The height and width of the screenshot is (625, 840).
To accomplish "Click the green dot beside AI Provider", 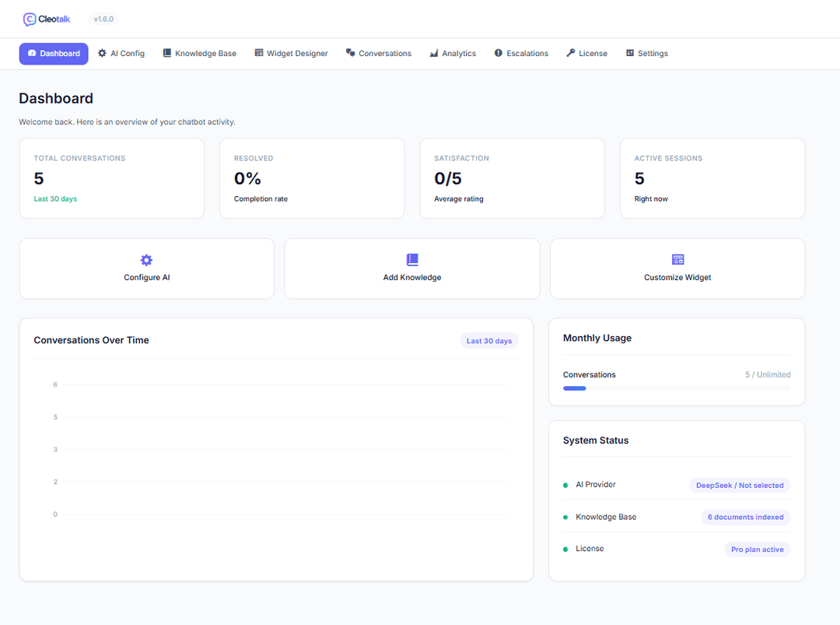I will (565, 485).
